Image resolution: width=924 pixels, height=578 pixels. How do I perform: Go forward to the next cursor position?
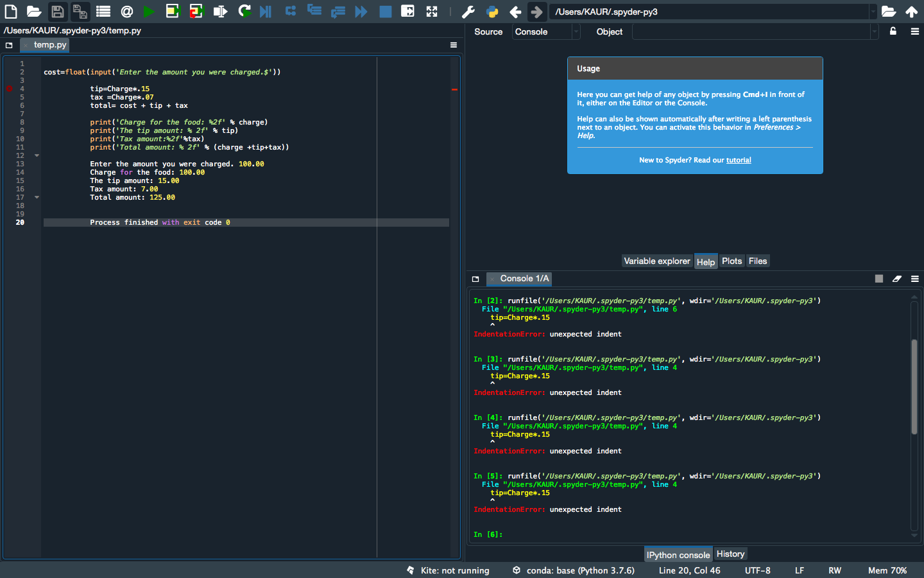point(537,12)
